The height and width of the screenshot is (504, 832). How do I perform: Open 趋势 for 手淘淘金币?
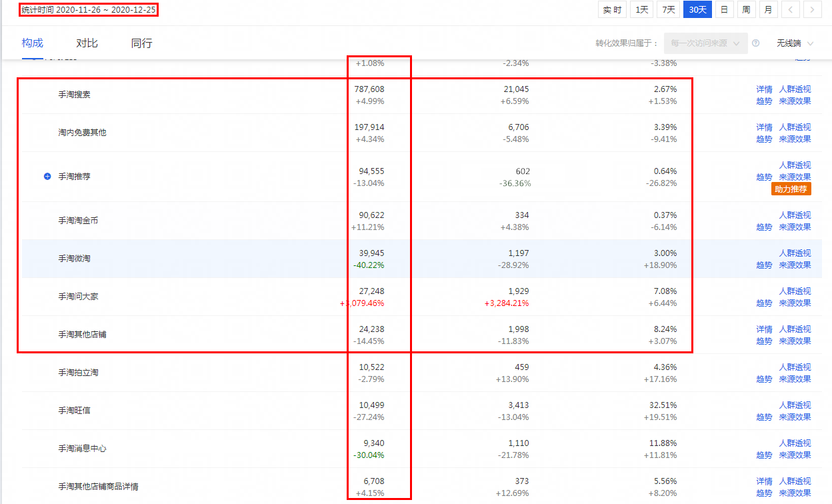(764, 227)
